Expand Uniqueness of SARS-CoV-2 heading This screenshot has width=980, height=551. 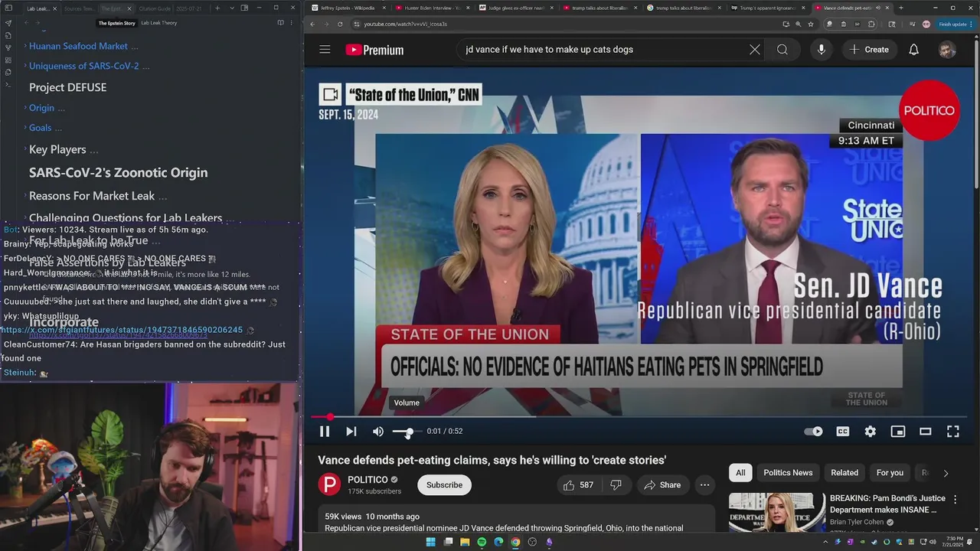point(84,66)
